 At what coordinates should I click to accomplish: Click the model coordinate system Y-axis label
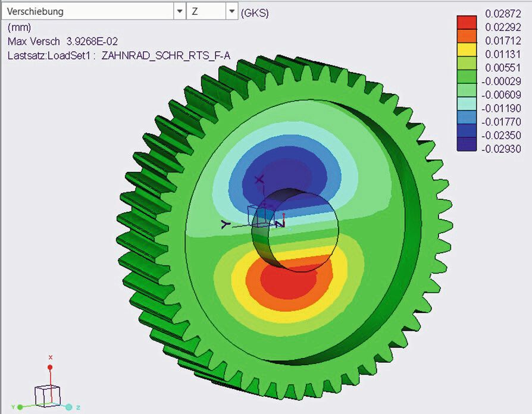tap(225, 224)
